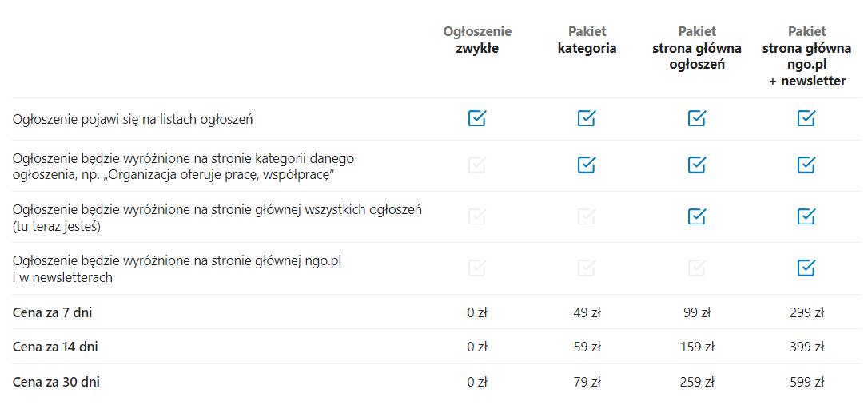Click greyed category-highlight checkbox for Ogłoszenie zwykłe

[477, 165]
